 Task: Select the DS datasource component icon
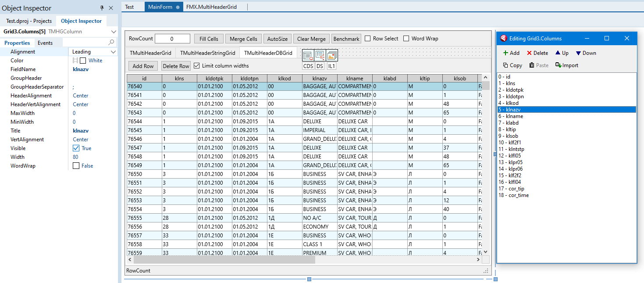click(320, 56)
